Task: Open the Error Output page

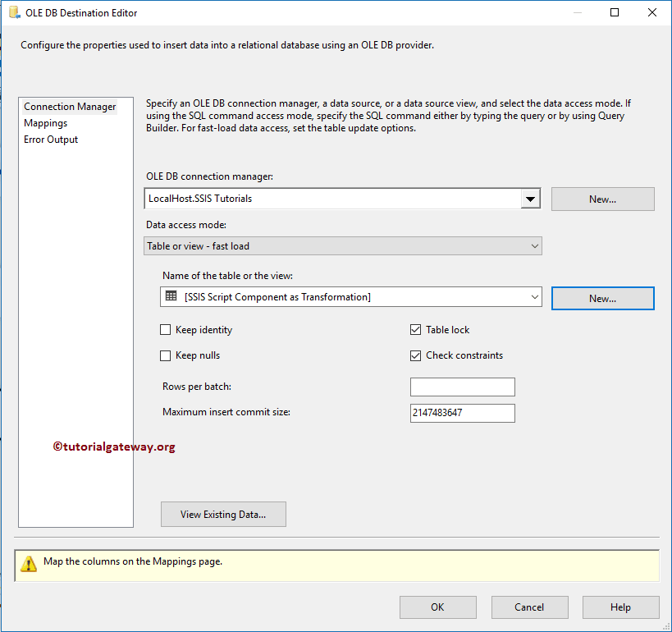Action: point(51,140)
